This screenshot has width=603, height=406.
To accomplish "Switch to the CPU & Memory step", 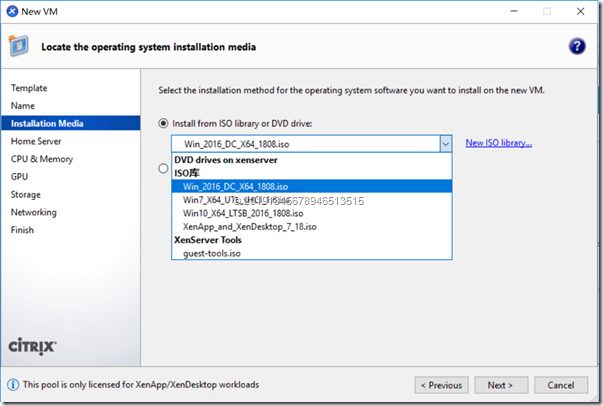I will (x=41, y=159).
